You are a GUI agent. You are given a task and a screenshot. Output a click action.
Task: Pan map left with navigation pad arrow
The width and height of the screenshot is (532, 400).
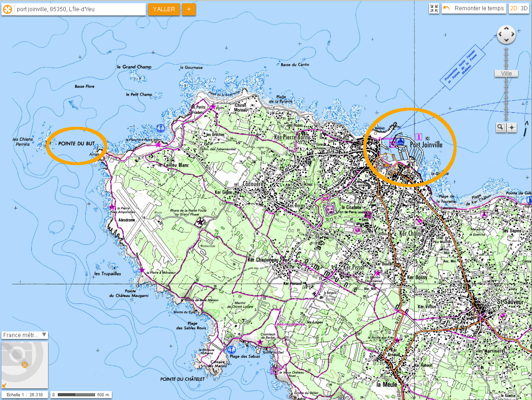pos(500,34)
